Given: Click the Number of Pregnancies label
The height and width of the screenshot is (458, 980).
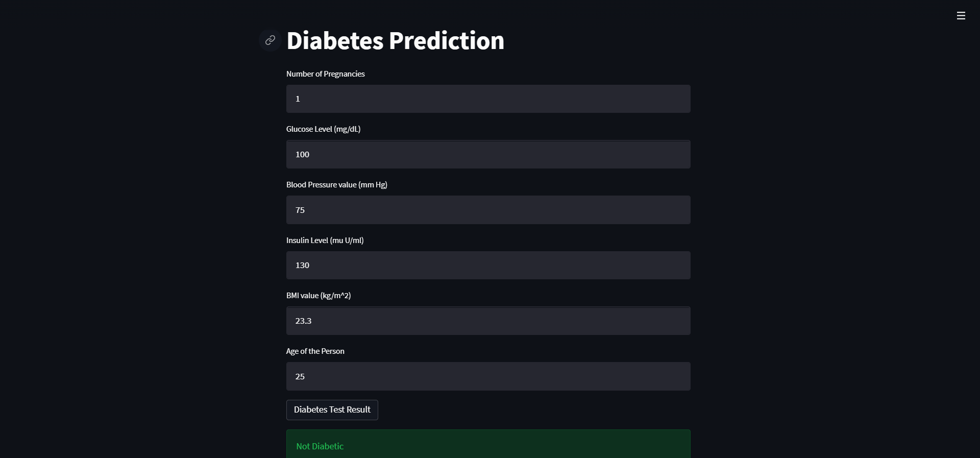Looking at the screenshot, I should tap(325, 74).
